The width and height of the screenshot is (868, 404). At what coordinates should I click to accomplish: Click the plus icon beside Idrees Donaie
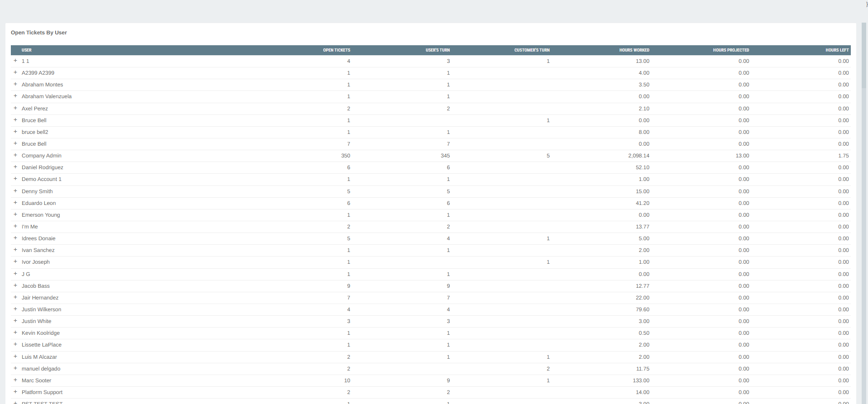[x=15, y=238]
